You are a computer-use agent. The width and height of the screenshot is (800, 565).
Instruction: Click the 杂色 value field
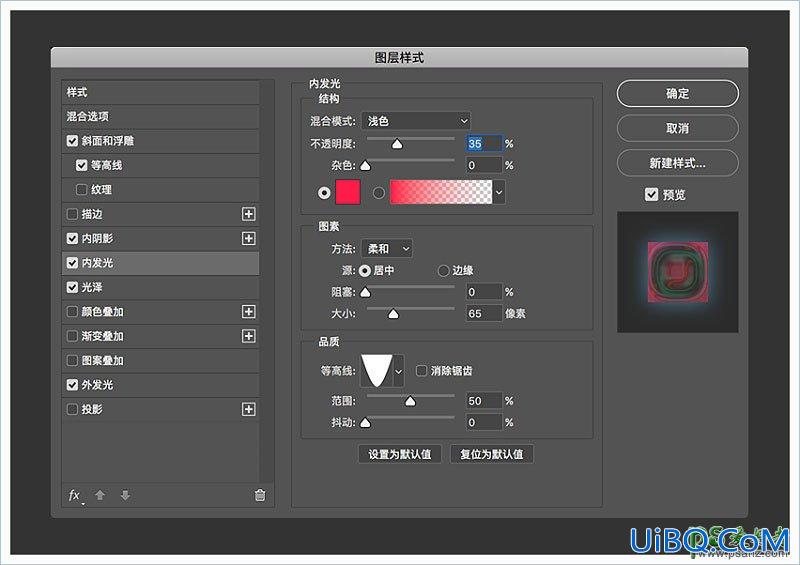coord(484,165)
